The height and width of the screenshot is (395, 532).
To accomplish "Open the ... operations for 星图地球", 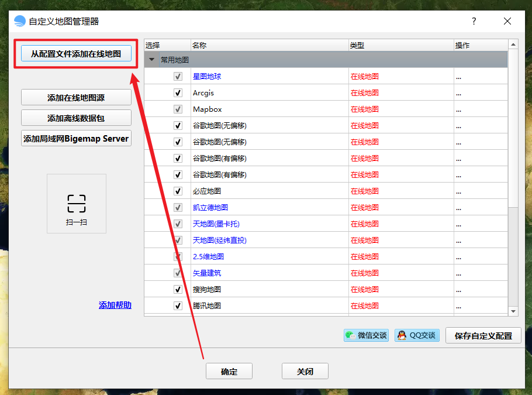I will pos(459,77).
